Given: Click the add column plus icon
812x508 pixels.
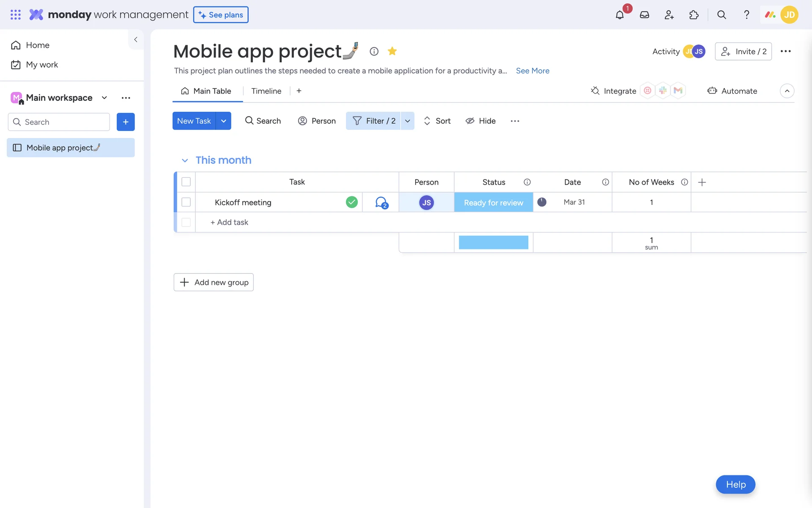Looking at the screenshot, I should point(702,182).
